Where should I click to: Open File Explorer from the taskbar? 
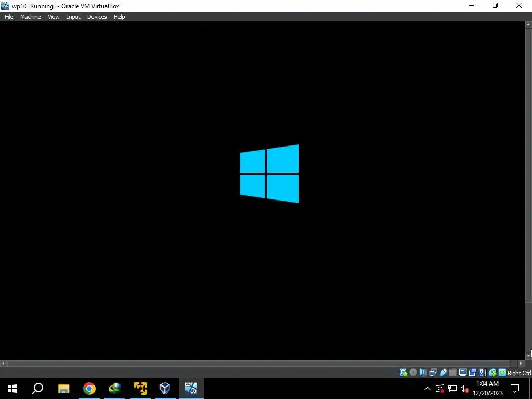pos(63,389)
